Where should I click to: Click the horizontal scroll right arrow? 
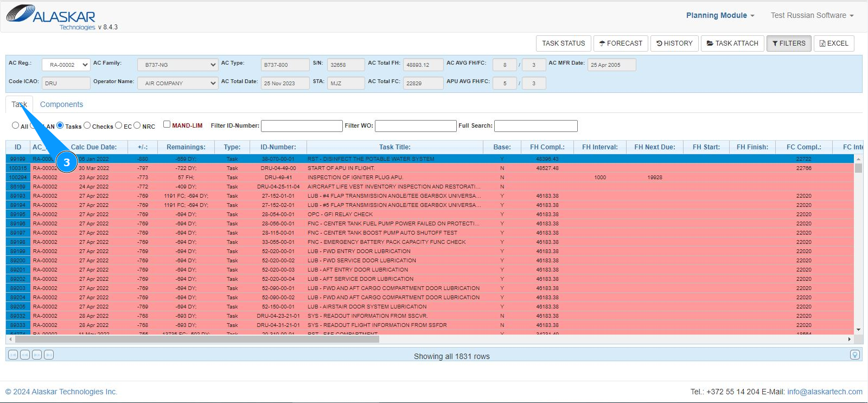pos(850,339)
